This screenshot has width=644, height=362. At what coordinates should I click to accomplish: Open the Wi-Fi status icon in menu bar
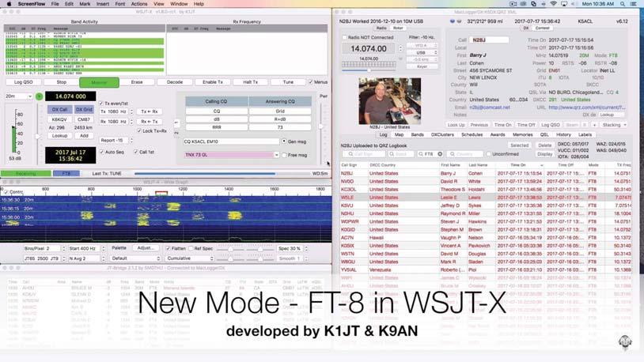[x=554, y=4]
